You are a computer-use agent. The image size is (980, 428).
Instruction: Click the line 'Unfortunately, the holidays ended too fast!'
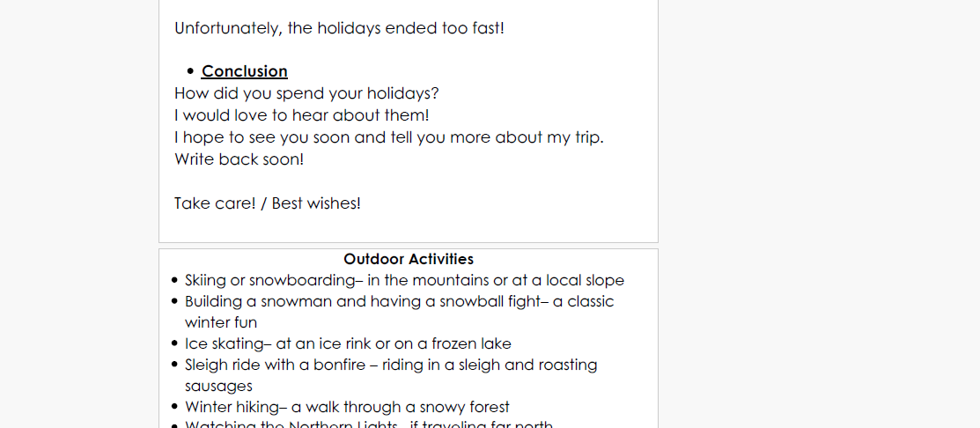(339, 27)
